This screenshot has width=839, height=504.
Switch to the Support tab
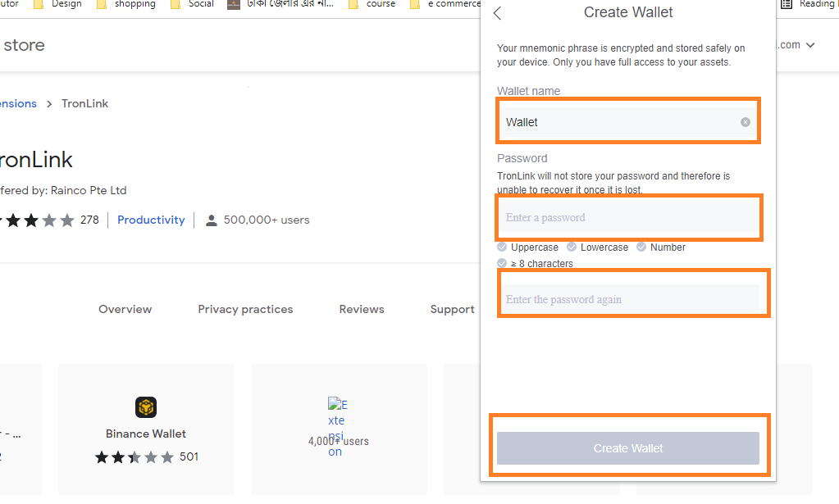(452, 310)
